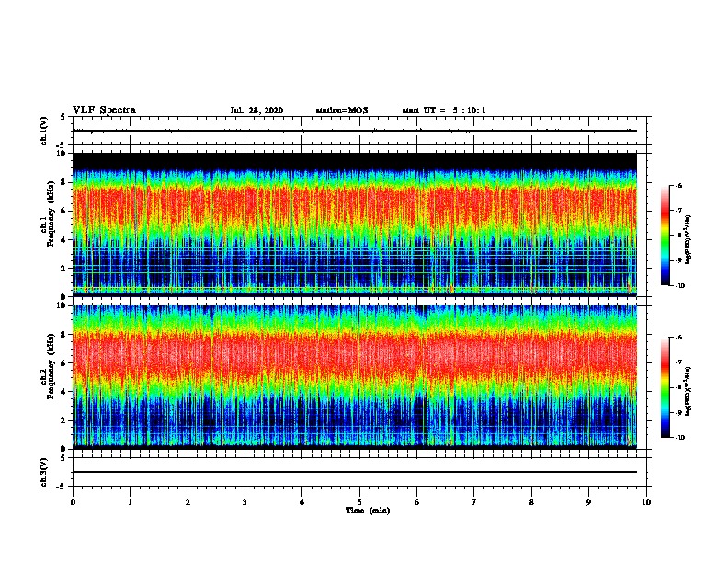This screenshot has height=563, width=728.
Task: Click the time axis tick label "1"
Action: pos(130,502)
